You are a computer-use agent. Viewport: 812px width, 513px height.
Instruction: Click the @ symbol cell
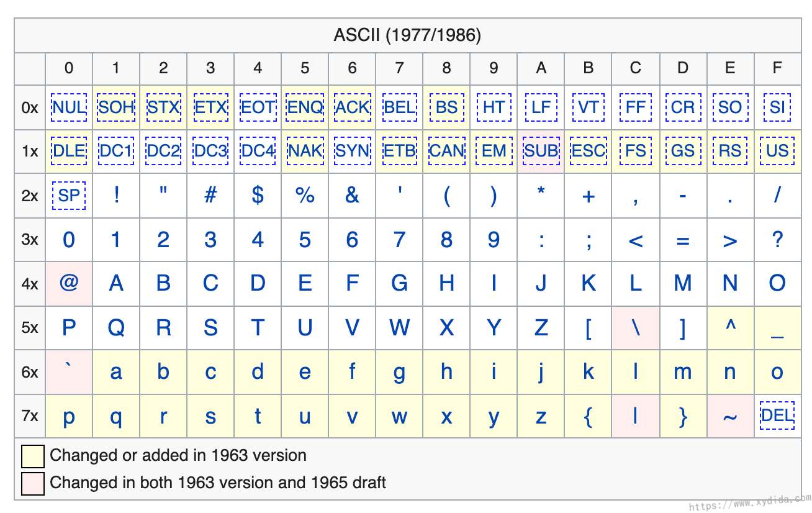click(x=69, y=284)
